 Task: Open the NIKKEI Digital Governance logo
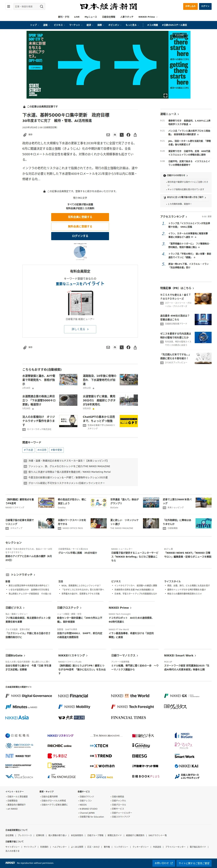pos(29,696)
